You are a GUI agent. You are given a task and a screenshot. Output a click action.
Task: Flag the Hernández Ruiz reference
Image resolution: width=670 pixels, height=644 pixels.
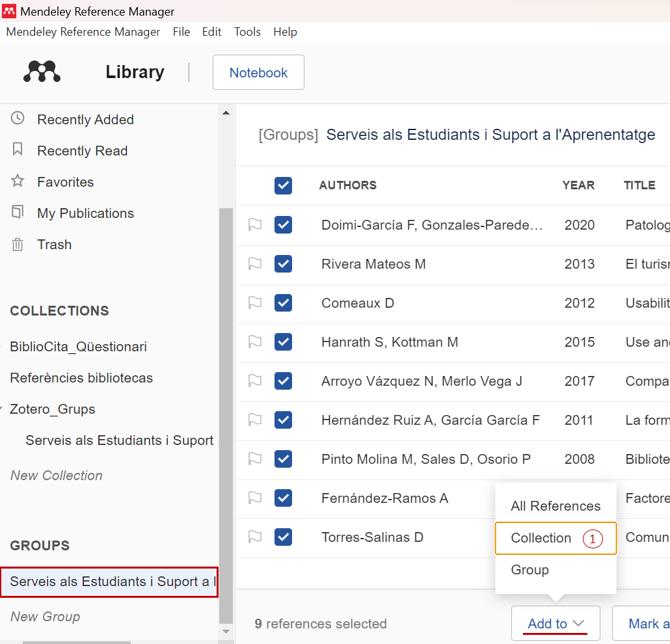tap(255, 420)
